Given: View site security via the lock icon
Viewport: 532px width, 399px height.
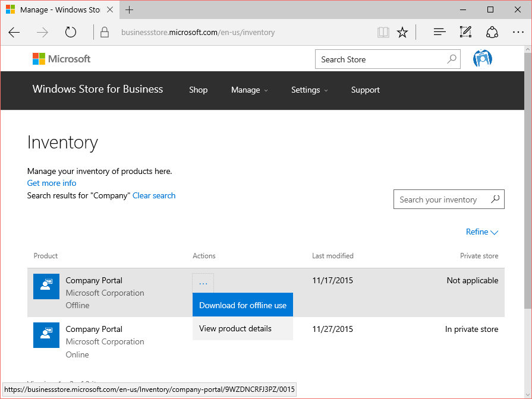Looking at the screenshot, I should click(x=104, y=32).
